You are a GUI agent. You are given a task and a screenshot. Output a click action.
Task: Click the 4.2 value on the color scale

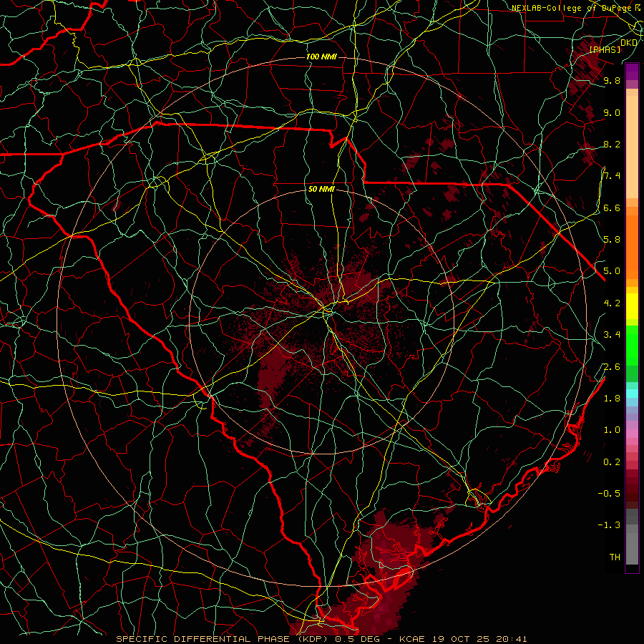pos(612,303)
